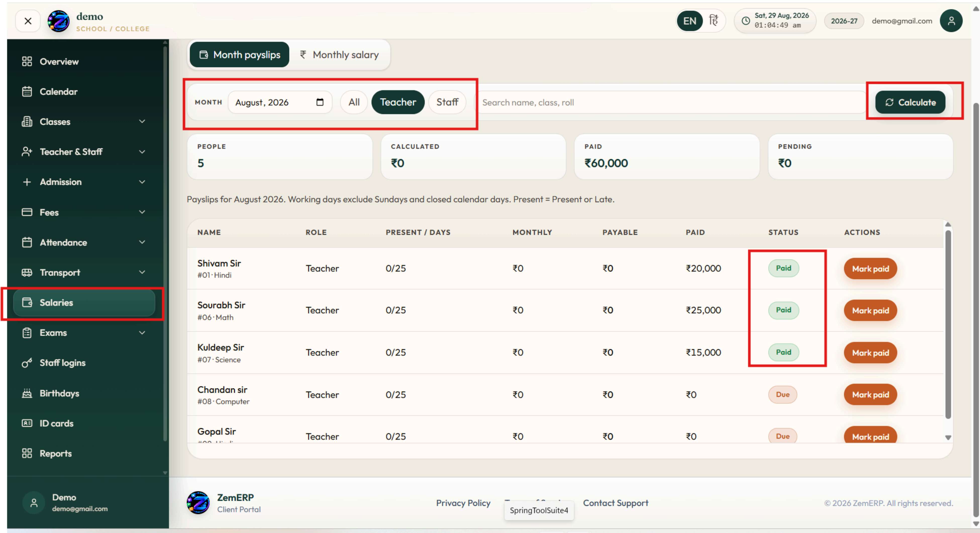Open the Contact Support link
Viewport: 980px width, 533px height.
(615, 503)
